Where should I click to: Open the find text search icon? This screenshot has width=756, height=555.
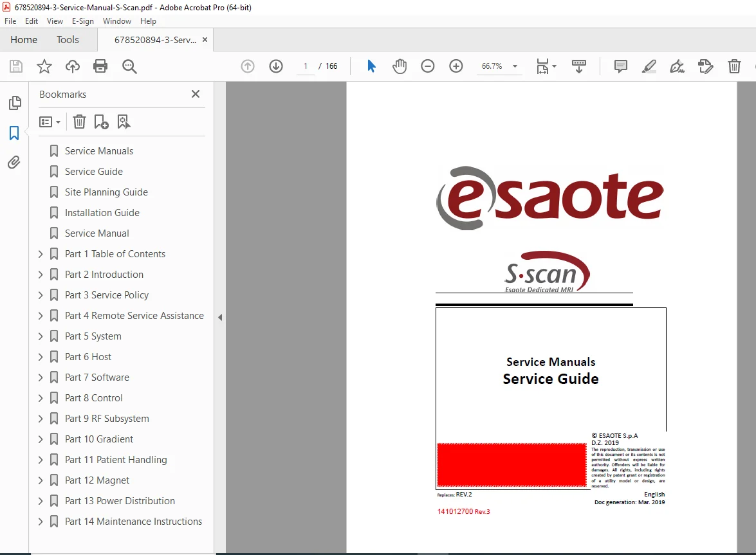(x=129, y=66)
